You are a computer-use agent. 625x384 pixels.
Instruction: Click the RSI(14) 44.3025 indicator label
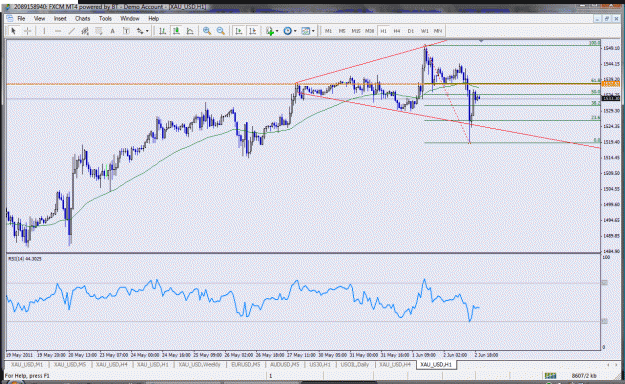(x=25, y=259)
